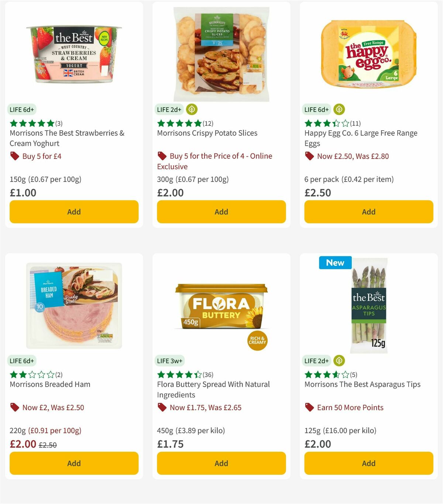Click the five-star rating on Crispy Potato Slices
Viewport: 443px width, 504px height.
pos(177,123)
